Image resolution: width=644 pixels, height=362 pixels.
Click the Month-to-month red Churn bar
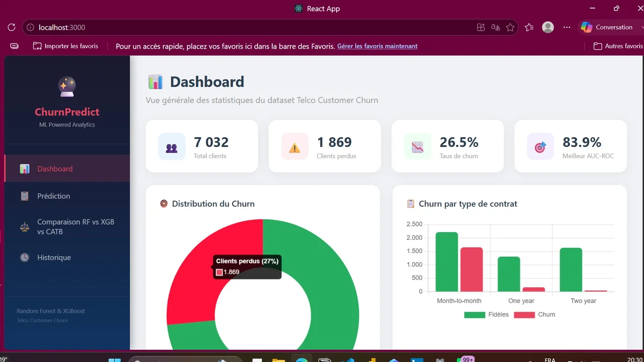coord(472,269)
